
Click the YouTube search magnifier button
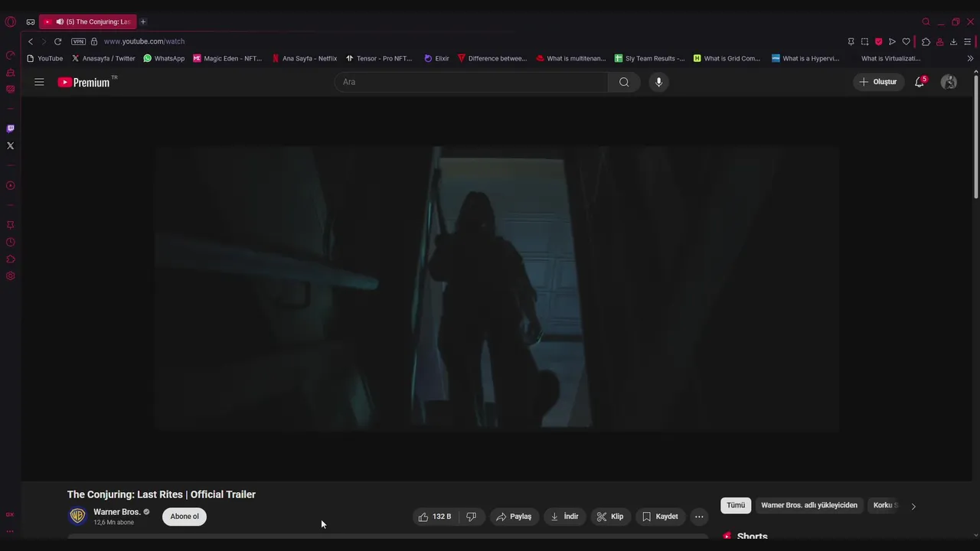(624, 82)
